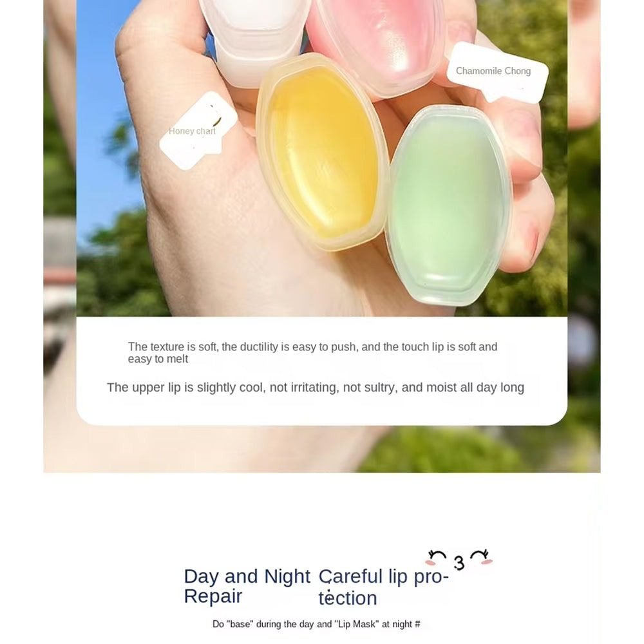
Task: Click the white rounded text card
Action: click(322, 370)
